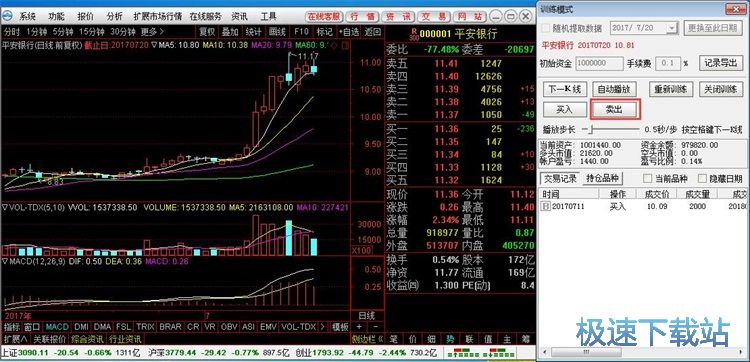
Task: Expand the triangle menu before MA5 indicator
Action: coord(154,46)
